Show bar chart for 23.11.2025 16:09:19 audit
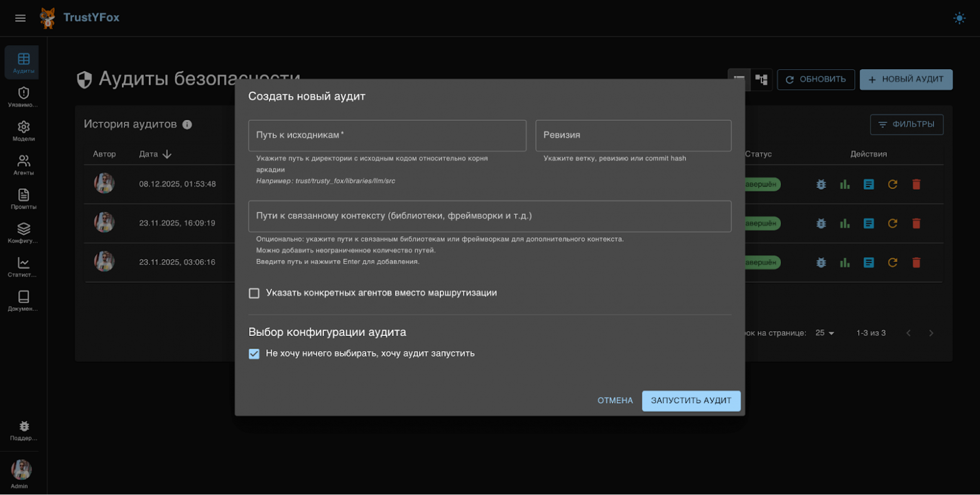Image resolution: width=980 pixels, height=495 pixels. [x=845, y=223]
